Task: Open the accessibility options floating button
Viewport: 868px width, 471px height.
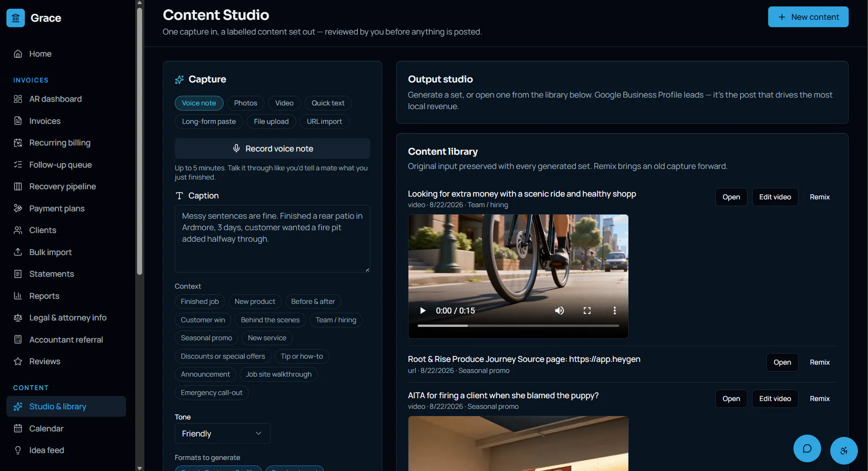Action: click(844, 451)
